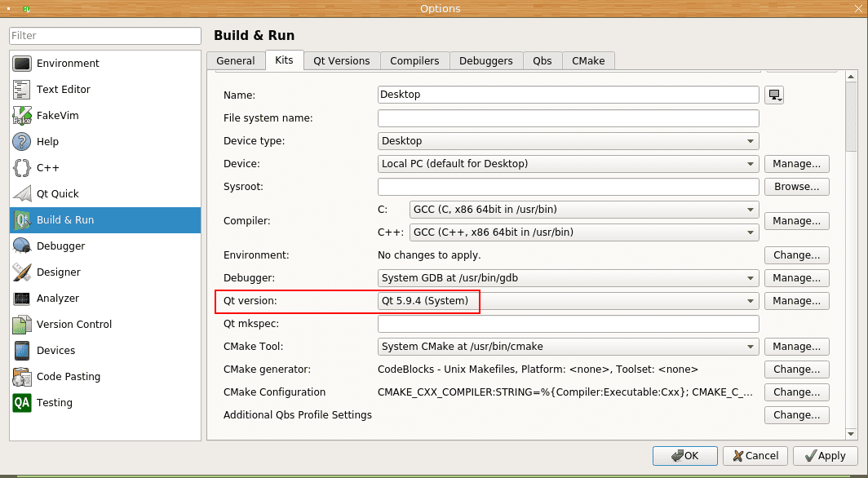The image size is (868, 478).
Task: Open the CMake tab
Action: (x=588, y=61)
